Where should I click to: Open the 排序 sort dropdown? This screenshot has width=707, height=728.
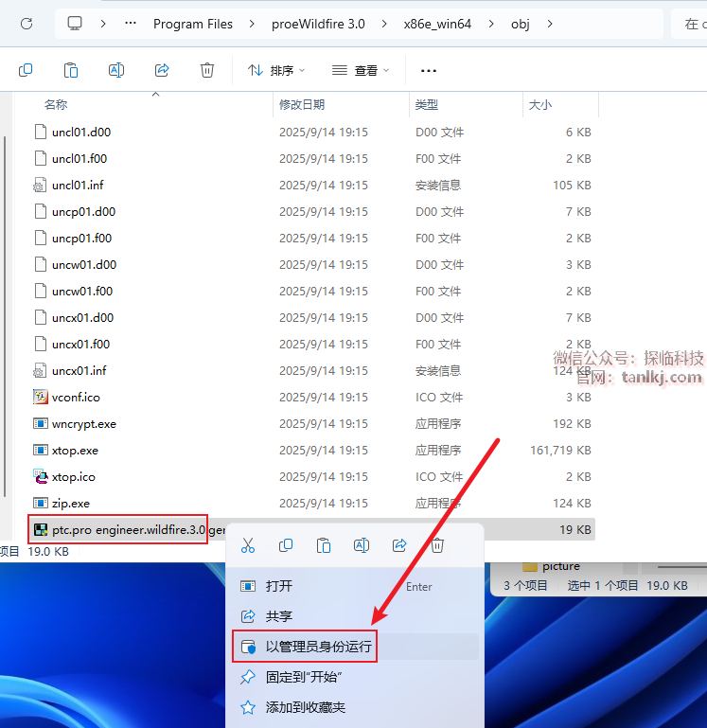276,70
